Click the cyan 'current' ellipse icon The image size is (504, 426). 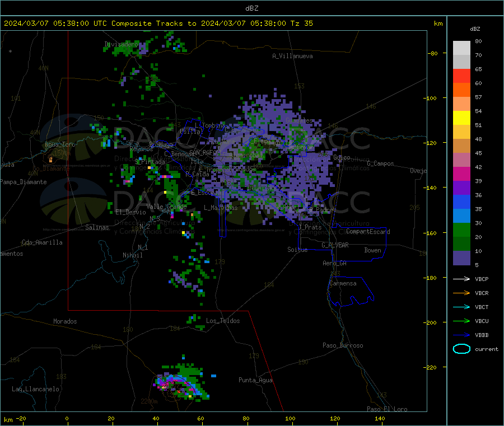pyautogui.click(x=461, y=349)
